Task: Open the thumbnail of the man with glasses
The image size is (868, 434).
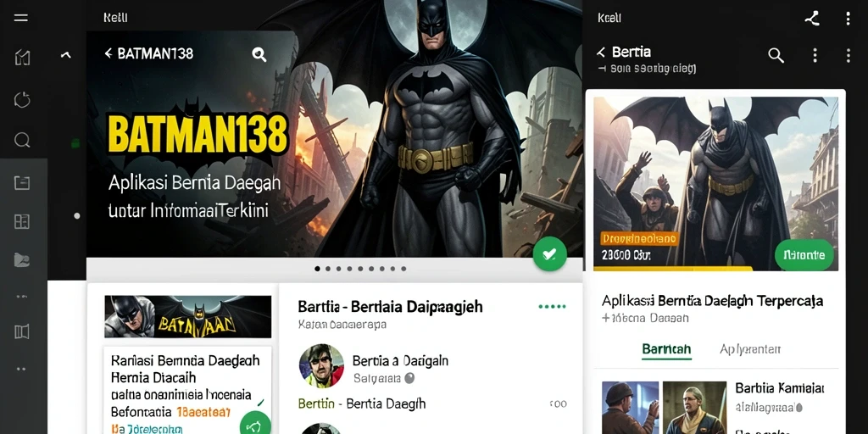Action: (694, 408)
